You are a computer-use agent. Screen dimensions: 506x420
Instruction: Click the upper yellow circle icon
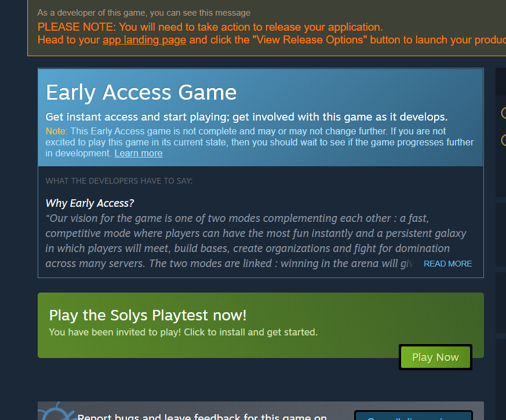point(504,113)
